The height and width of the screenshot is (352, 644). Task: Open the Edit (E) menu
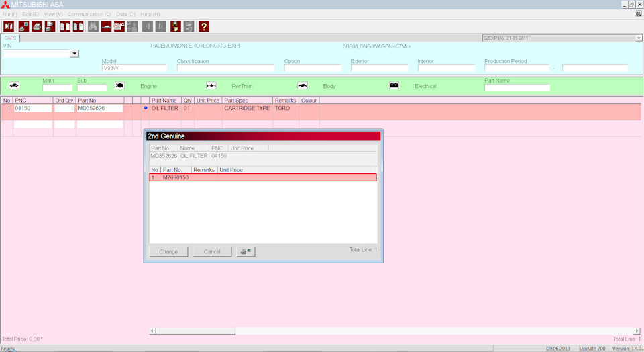click(x=30, y=14)
